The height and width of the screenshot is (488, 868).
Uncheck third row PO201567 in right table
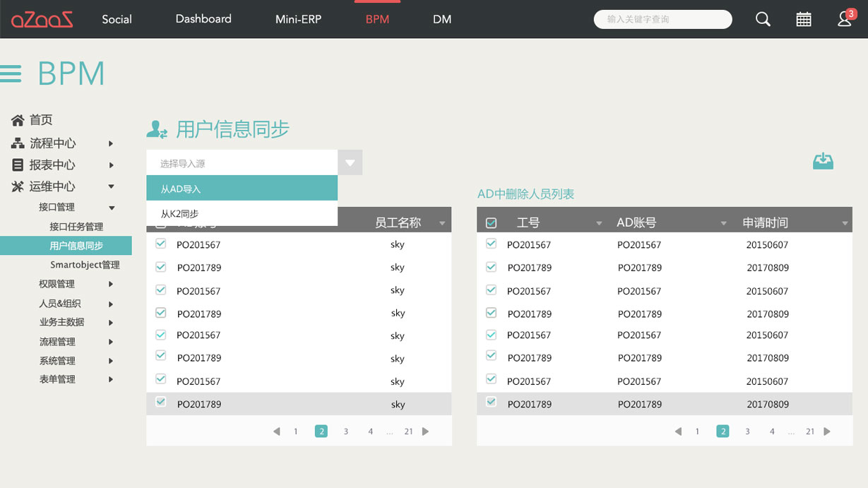coord(491,290)
